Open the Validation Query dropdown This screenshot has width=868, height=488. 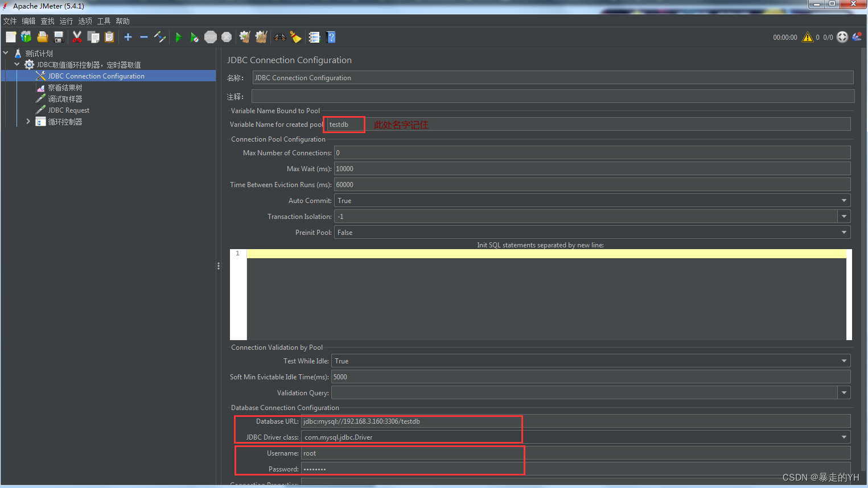point(844,392)
